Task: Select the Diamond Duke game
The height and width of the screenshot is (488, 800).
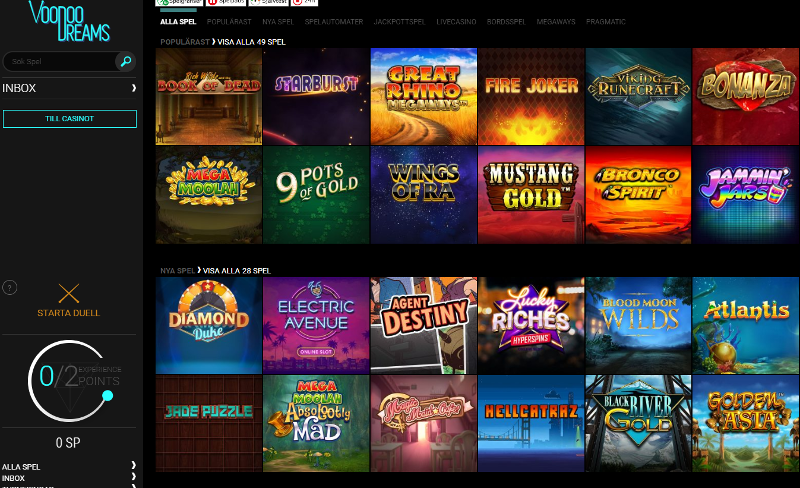Action: tap(209, 326)
